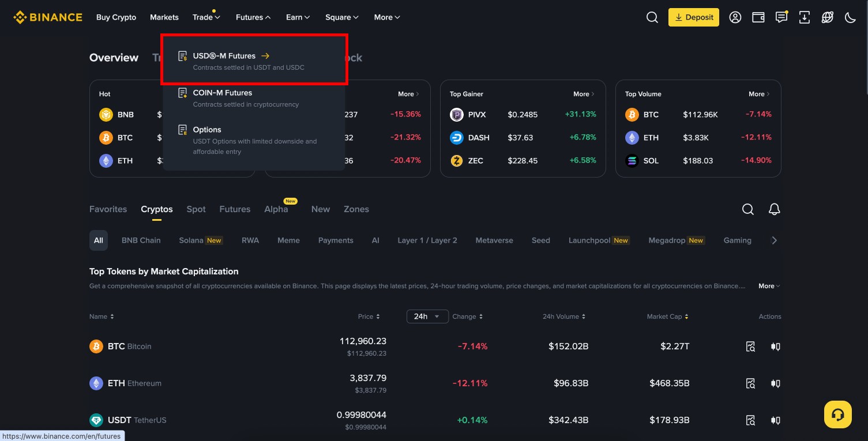Open ETH details icon in Actions

click(750, 383)
